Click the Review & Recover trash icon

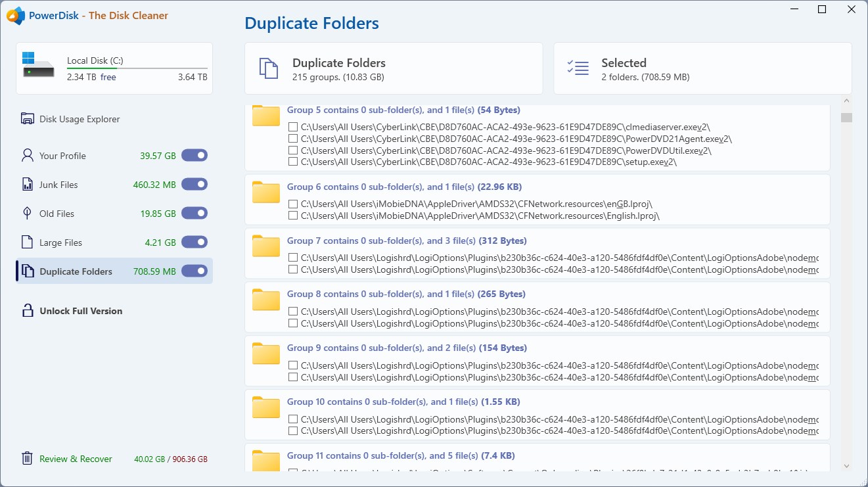pos(28,459)
